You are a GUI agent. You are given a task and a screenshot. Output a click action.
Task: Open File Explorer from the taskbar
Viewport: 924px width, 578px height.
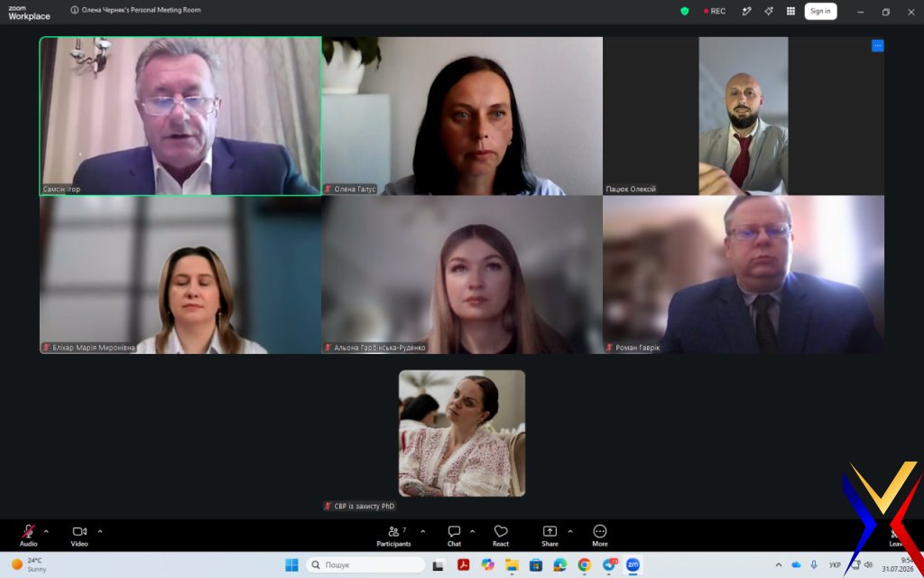click(512, 565)
